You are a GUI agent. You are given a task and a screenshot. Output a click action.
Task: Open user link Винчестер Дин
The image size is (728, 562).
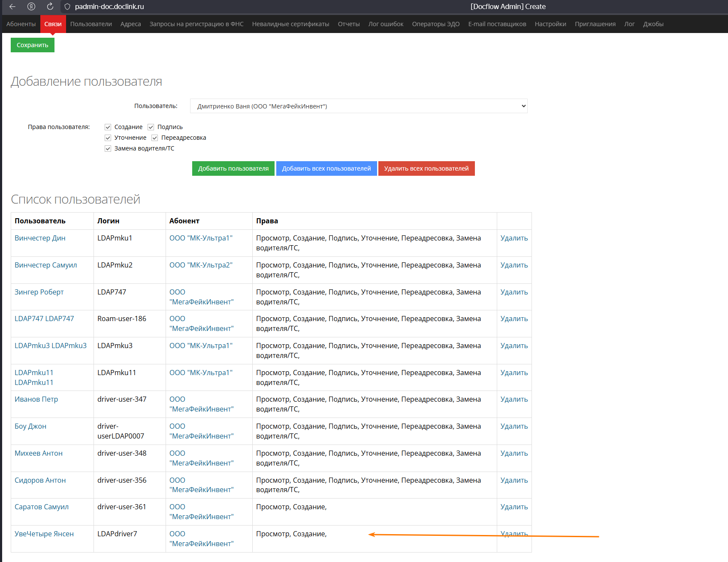pos(40,238)
